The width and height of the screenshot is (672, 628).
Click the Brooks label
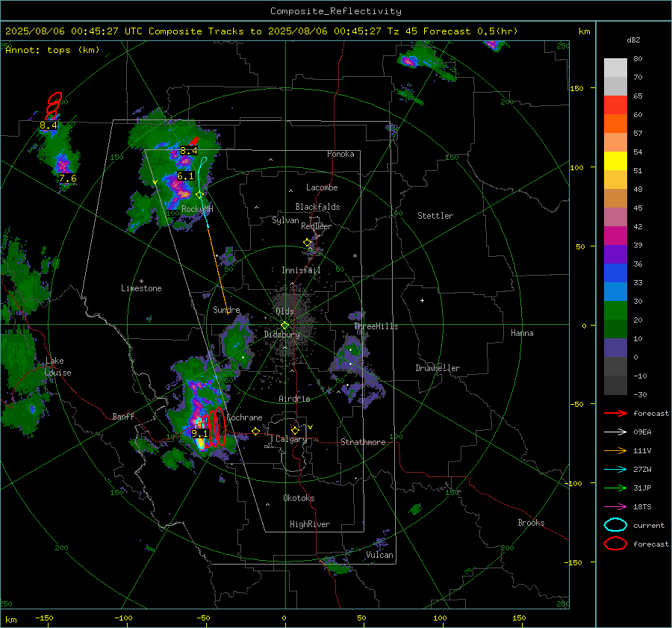pos(531,523)
